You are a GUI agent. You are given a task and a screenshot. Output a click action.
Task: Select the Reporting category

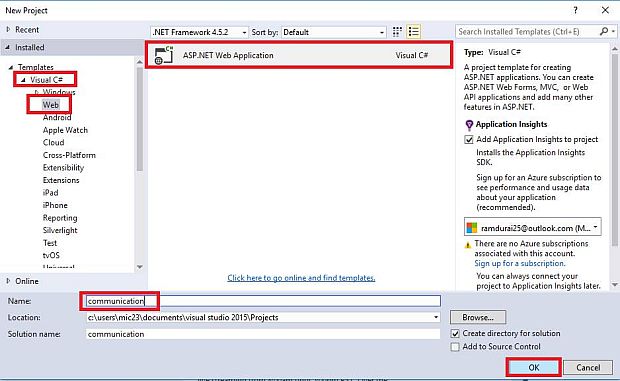(60, 218)
